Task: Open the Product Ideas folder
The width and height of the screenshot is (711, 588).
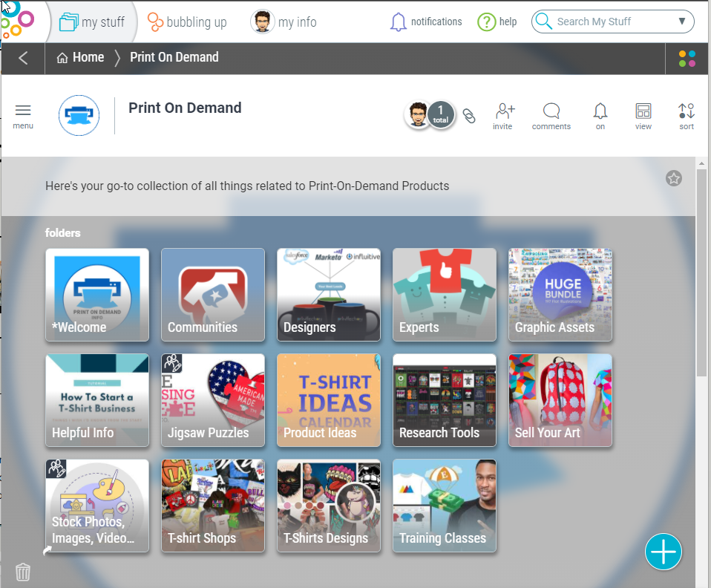Action: [x=329, y=400]
